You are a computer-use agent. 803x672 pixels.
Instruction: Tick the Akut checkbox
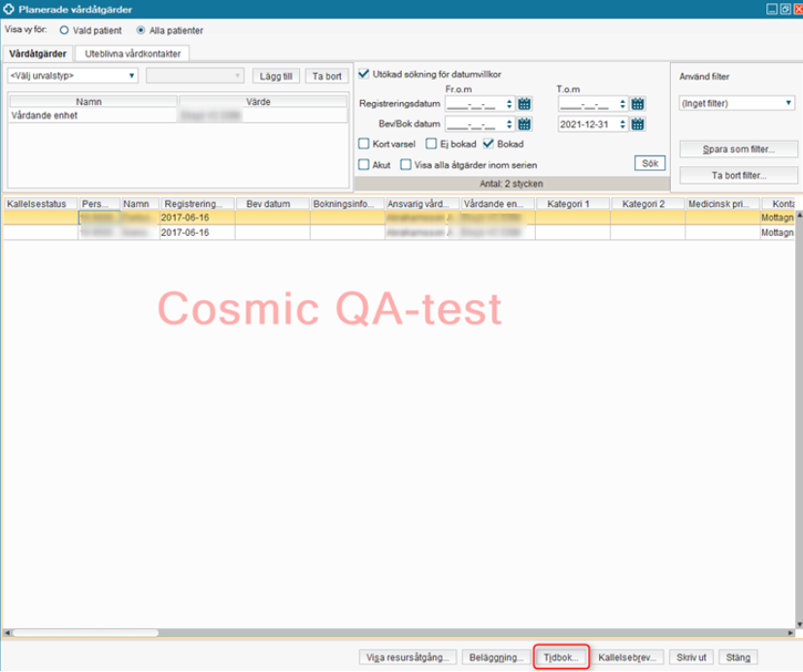pyautogui.click(x=364, y=164)
